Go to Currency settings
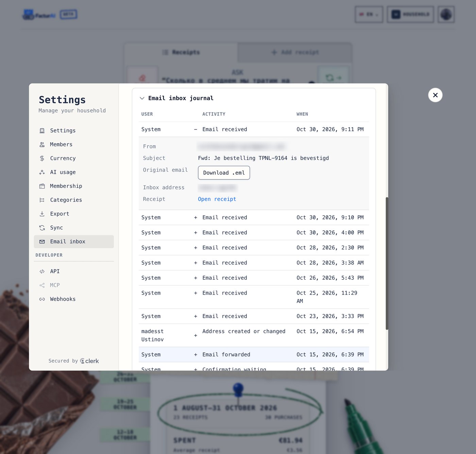Viewport: 476px width, 454px height. pos(74,158)
